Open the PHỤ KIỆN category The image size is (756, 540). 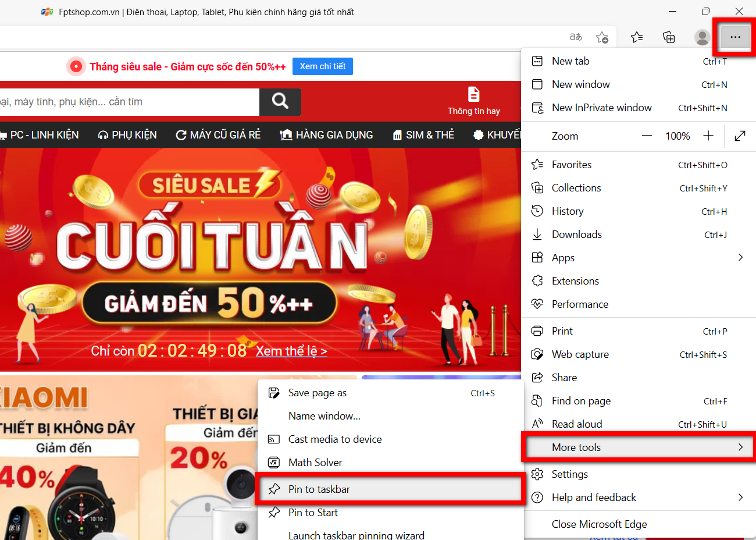tap(127, 135)
